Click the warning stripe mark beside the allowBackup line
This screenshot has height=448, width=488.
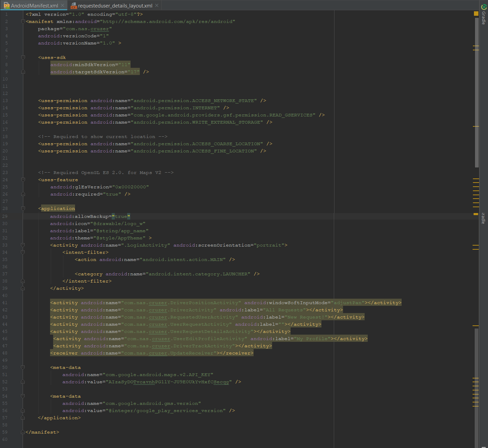(x=476, y=214)
